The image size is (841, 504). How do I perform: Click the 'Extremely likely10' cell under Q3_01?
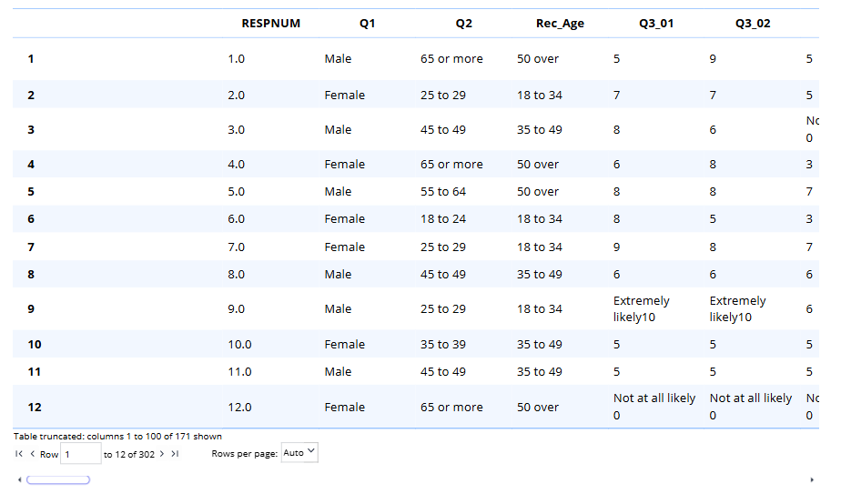642,309
